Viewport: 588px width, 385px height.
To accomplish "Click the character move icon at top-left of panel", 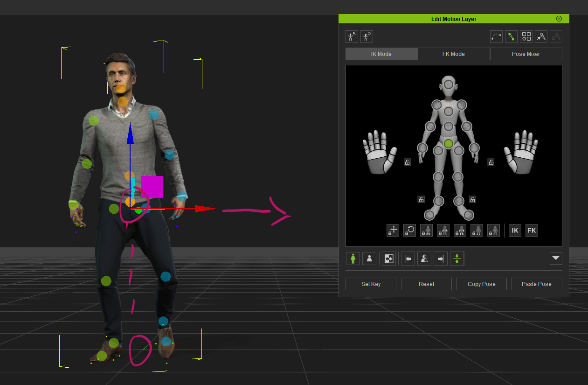I will click(x=352, y=37).
